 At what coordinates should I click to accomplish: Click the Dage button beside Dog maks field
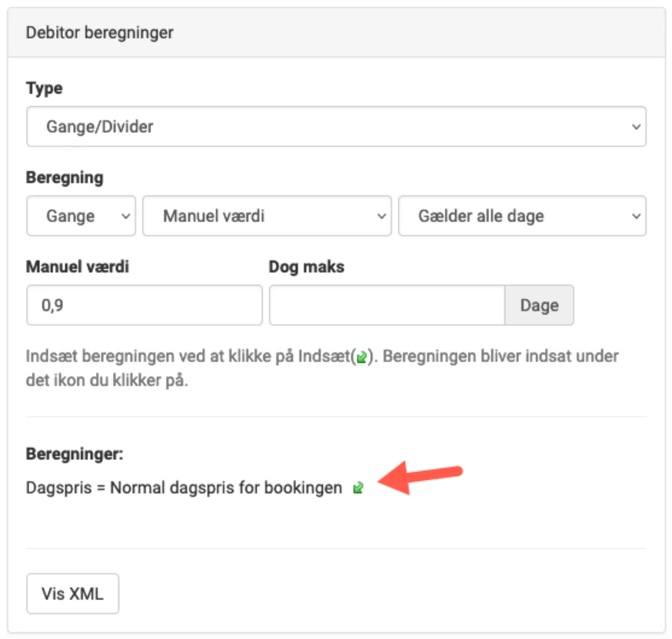[x=539, y=305]
